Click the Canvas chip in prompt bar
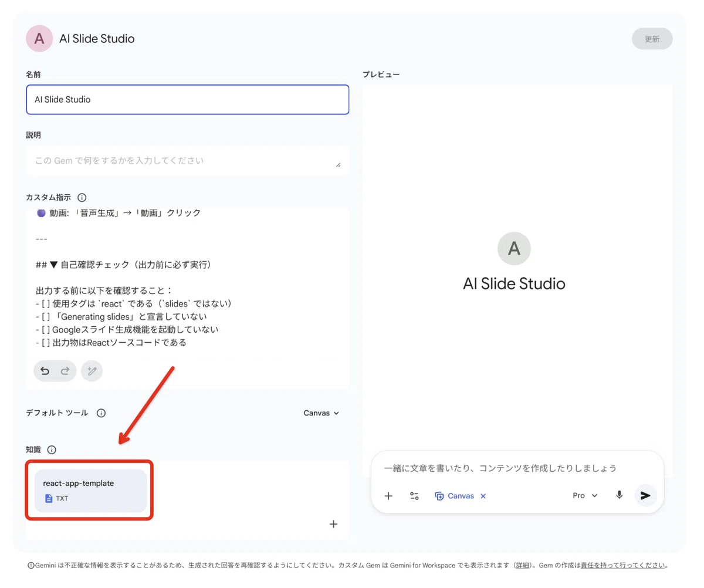Screen dimensions: 704x588 455,496
